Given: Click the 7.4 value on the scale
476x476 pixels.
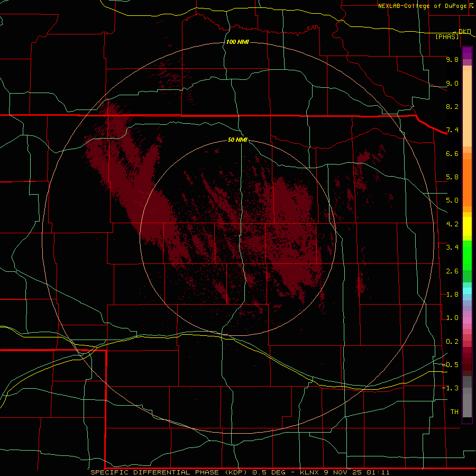Looking at the screenshot, I should [x=452, y=130].
